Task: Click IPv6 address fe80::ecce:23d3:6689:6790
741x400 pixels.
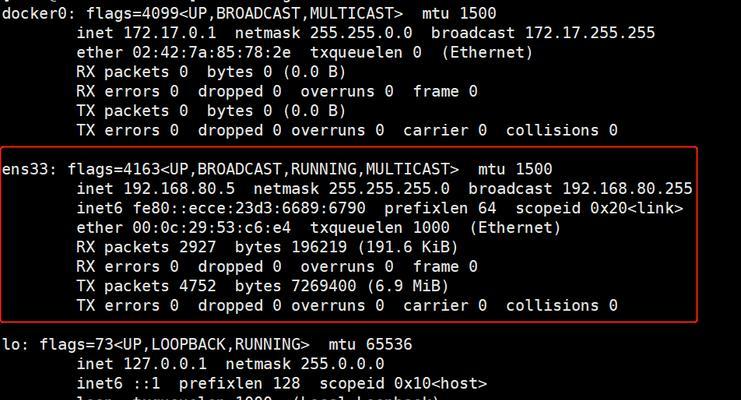Action: pos(249,208)
